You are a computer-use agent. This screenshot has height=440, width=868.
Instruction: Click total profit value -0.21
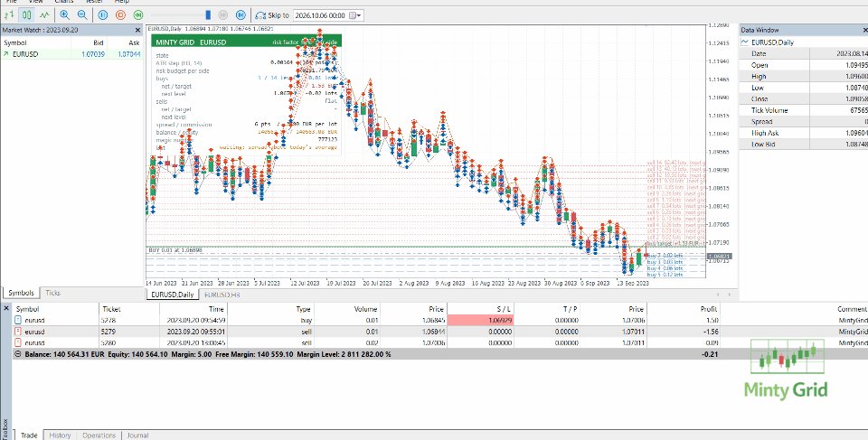(710, 354)
